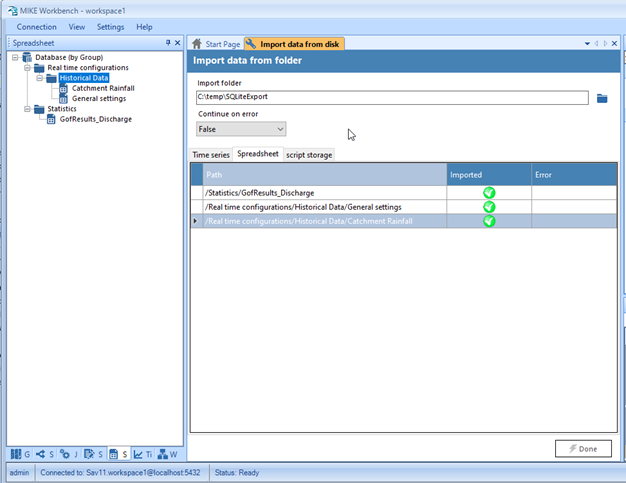Select GofResults_Discharge in the tree
Screen dimensions: 626x483
click(96, 119)
